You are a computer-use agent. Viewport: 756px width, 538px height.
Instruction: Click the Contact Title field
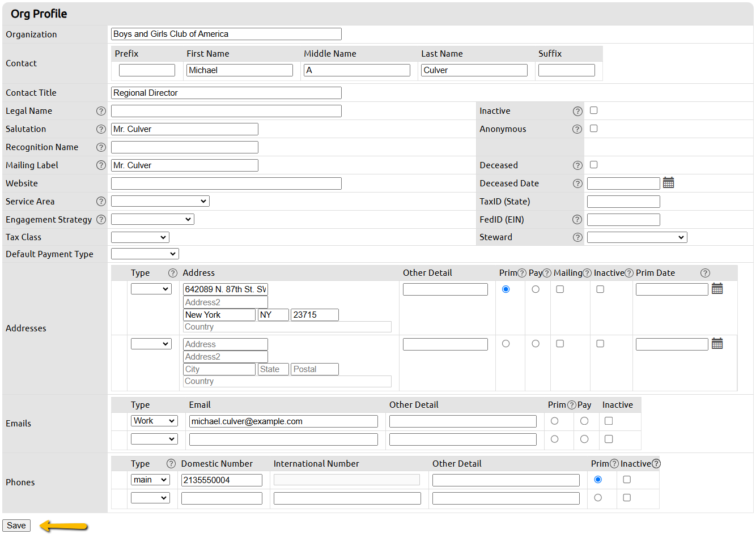tap(226, 93)
